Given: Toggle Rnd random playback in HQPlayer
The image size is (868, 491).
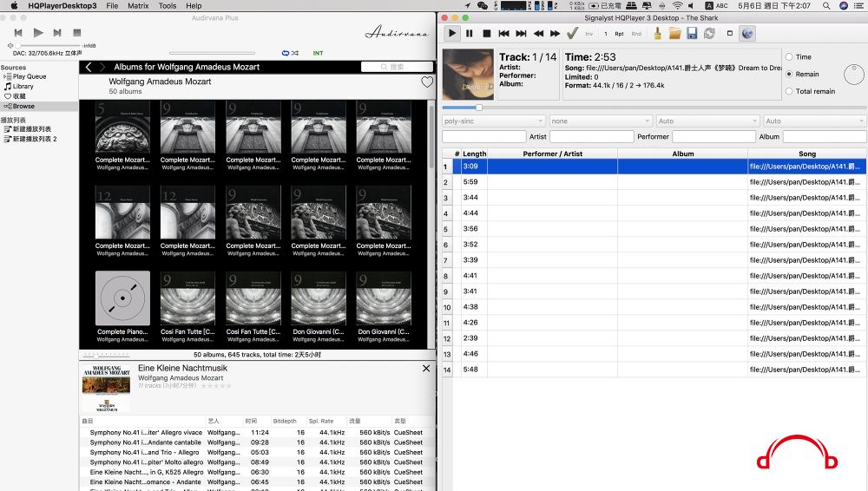Looking at the screenshot, I should (636, 34).
